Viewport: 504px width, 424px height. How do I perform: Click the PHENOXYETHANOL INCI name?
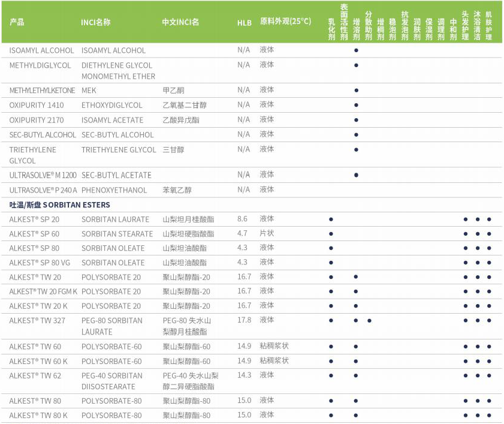coord(114,190)
